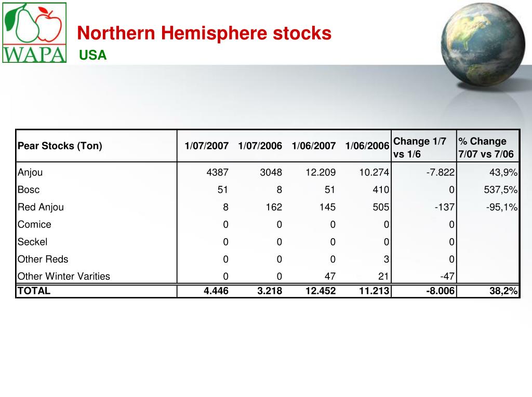The height and width of the screenshot is (397, 532).
Task: Select the 'Bosc' row label
Action: coord(29,189)
